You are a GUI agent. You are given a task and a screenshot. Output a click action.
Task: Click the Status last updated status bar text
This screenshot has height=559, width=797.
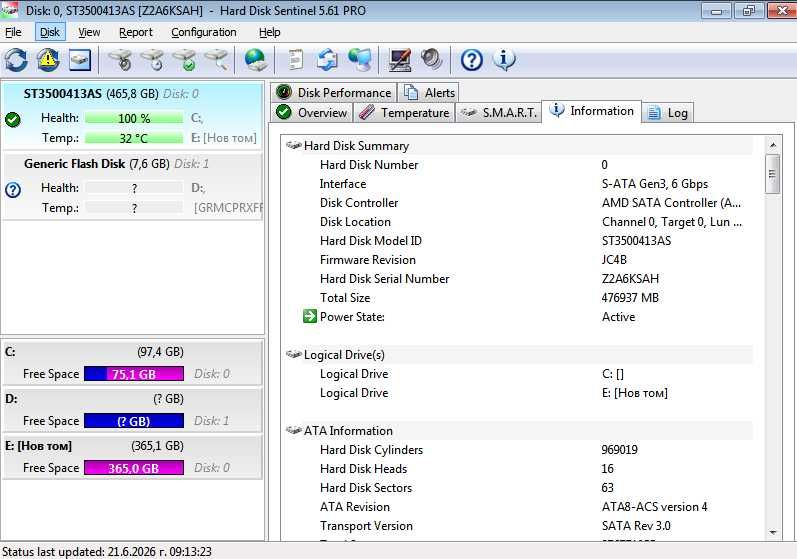107,551
